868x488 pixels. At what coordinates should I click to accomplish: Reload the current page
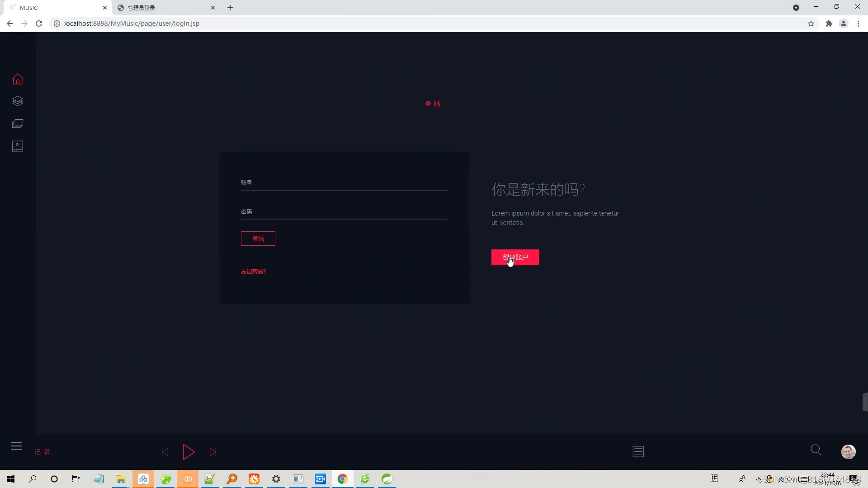click(39, 23)
